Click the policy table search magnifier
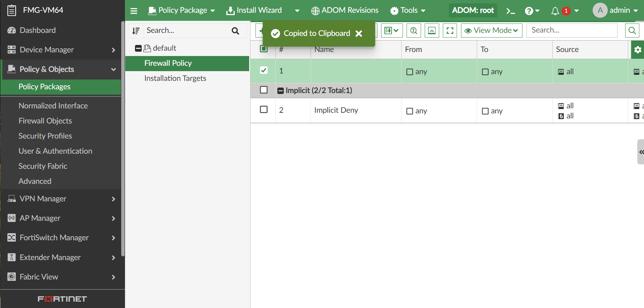The height and width of the screenshot is (308, 644). pos(632,31)
